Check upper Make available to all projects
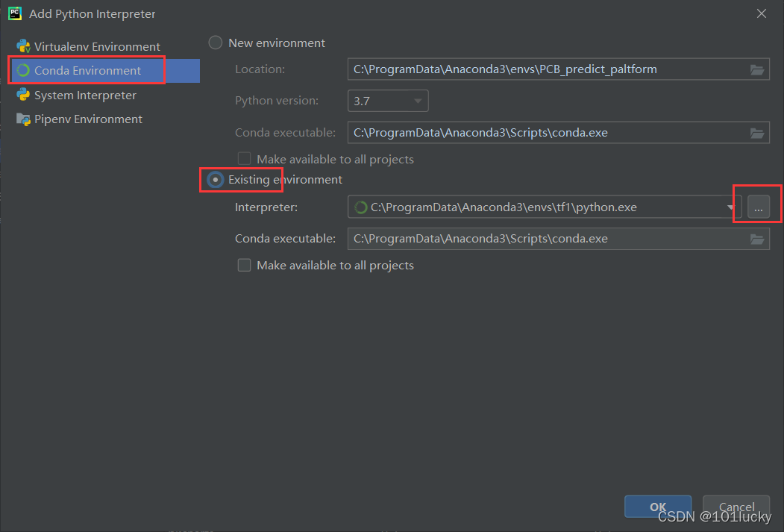Image resolution: width=784 pixels, height=532 pixels. click(x=244, y=159)
